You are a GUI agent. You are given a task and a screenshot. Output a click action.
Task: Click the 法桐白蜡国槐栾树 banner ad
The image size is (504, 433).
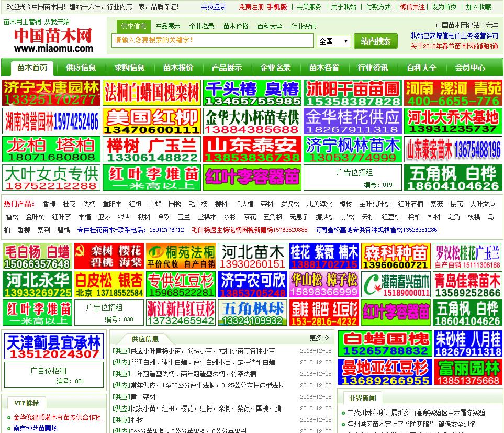pos(152,93)
